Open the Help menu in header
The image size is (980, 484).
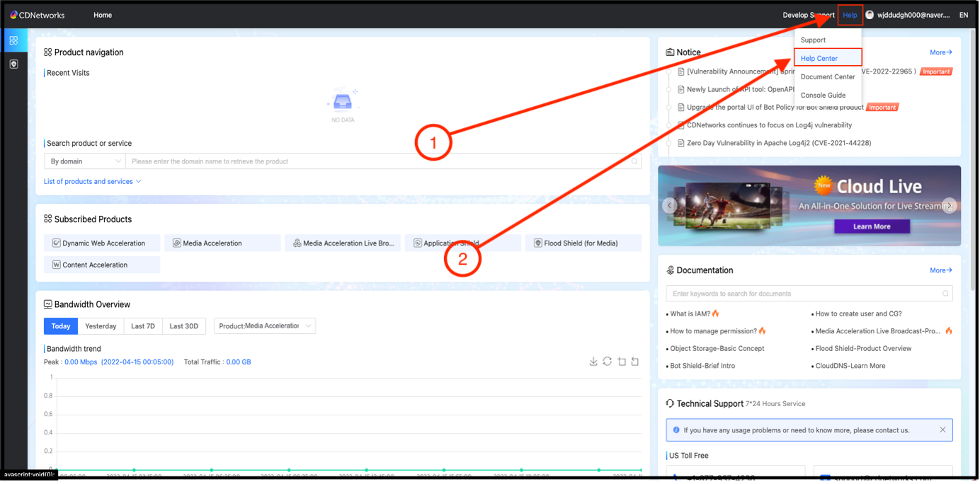click(x=850, y=15)
